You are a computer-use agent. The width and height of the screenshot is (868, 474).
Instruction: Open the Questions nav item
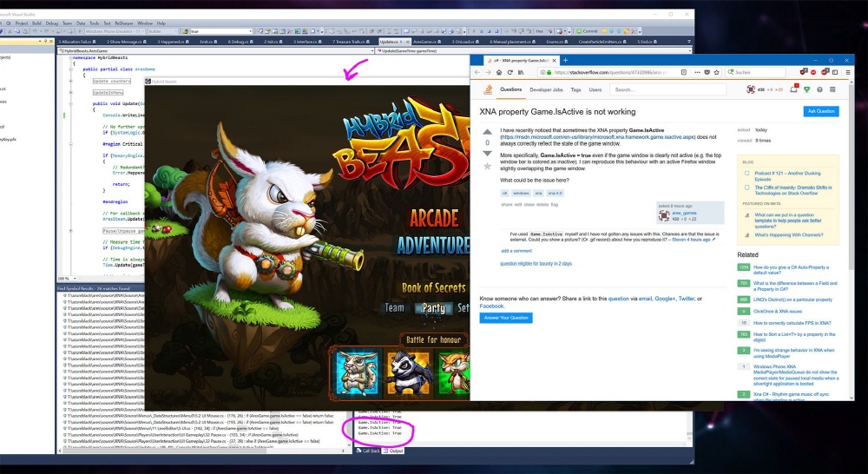[511, 89]
